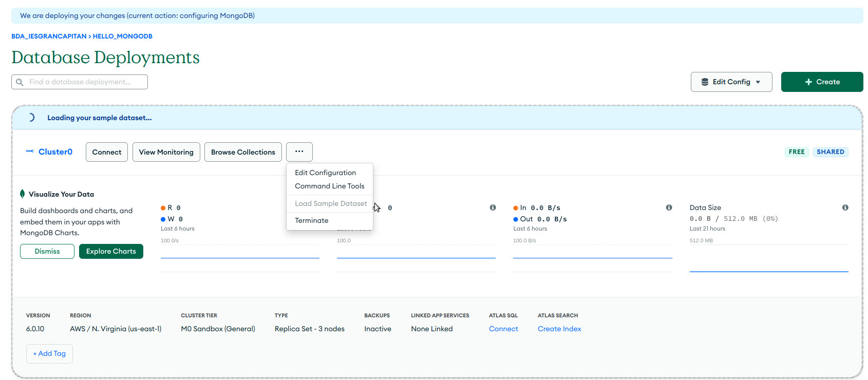Click the Database Deployments heading

(105, 58)
